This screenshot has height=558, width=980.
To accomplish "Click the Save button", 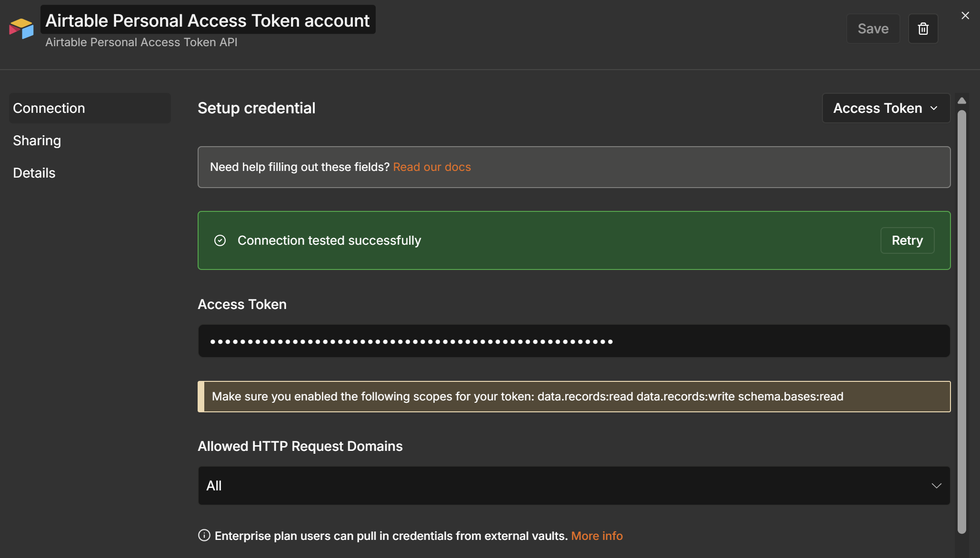I will click(873, 29).
